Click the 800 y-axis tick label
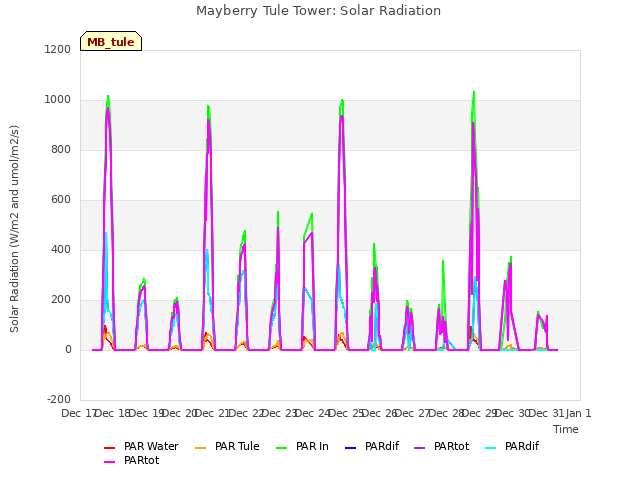Screen dimensions: 640x480 pos(61,149)
